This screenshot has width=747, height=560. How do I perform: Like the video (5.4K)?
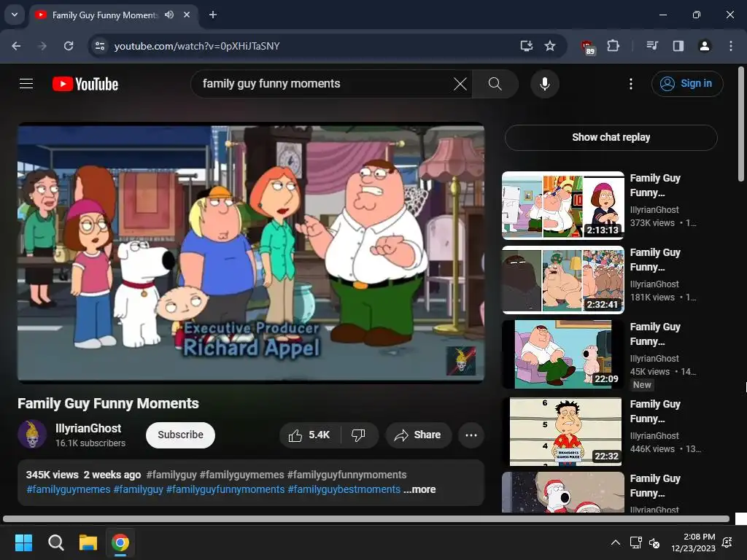point(309,435)
